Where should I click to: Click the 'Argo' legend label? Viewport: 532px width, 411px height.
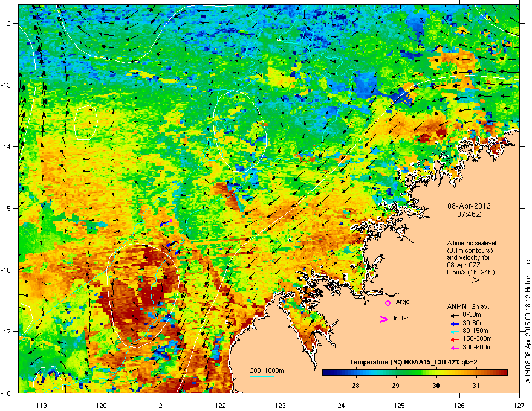click(x=403, y=302)
